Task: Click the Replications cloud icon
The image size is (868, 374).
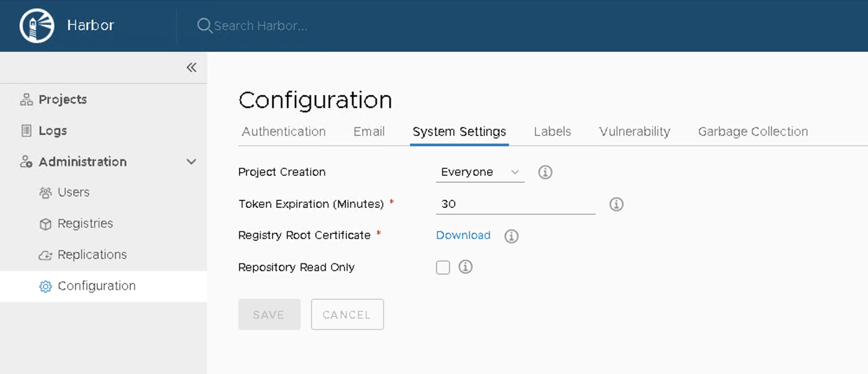Action: [45, 255]
